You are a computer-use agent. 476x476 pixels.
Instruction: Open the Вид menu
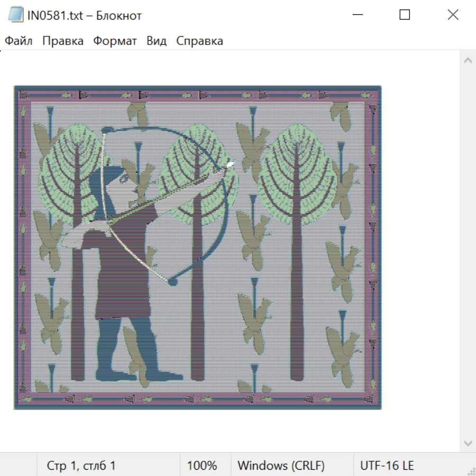point(157,41)
